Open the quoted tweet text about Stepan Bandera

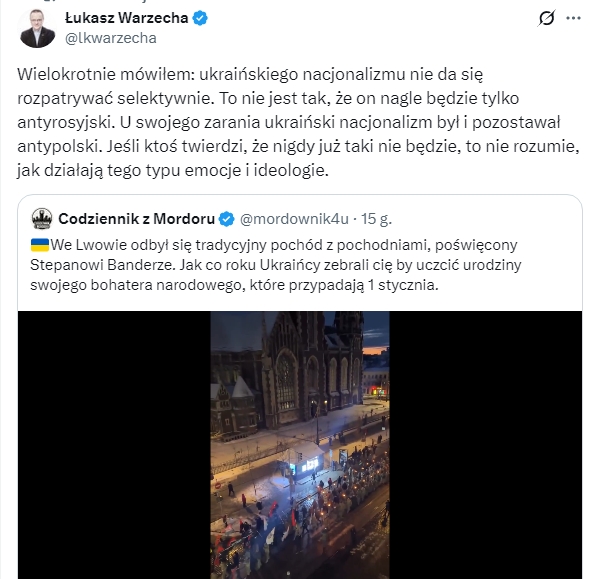point(275,265)
